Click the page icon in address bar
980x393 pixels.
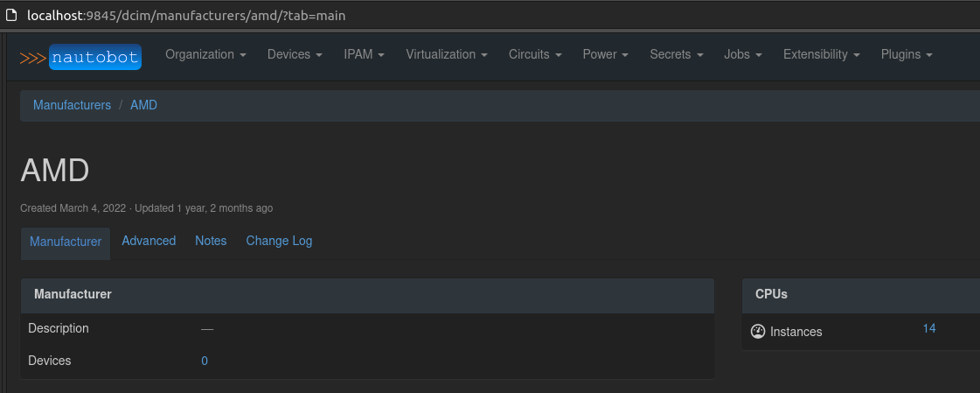tap(11, 15)
